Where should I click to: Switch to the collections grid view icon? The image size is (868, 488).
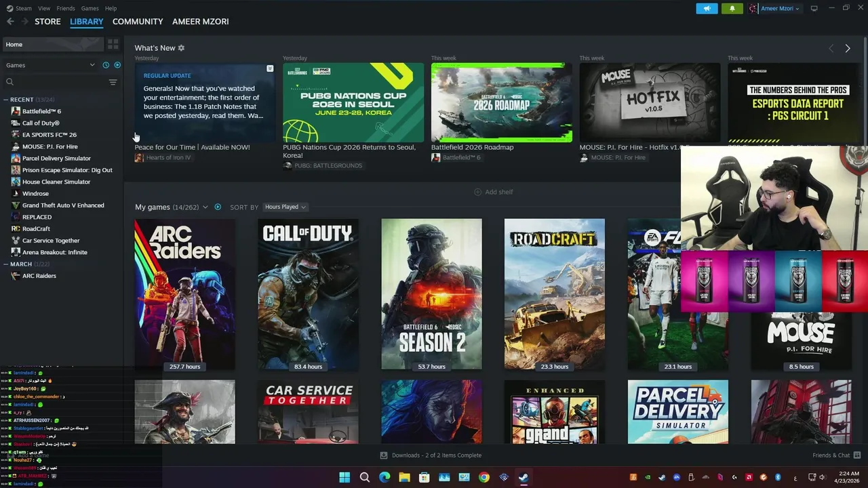pos(113,44)
